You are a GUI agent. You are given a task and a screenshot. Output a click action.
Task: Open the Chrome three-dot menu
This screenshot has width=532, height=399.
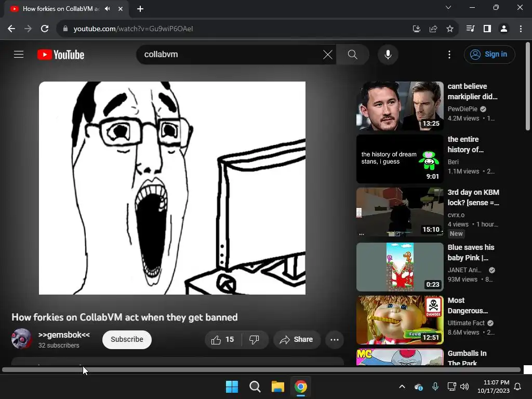[521, 29]
